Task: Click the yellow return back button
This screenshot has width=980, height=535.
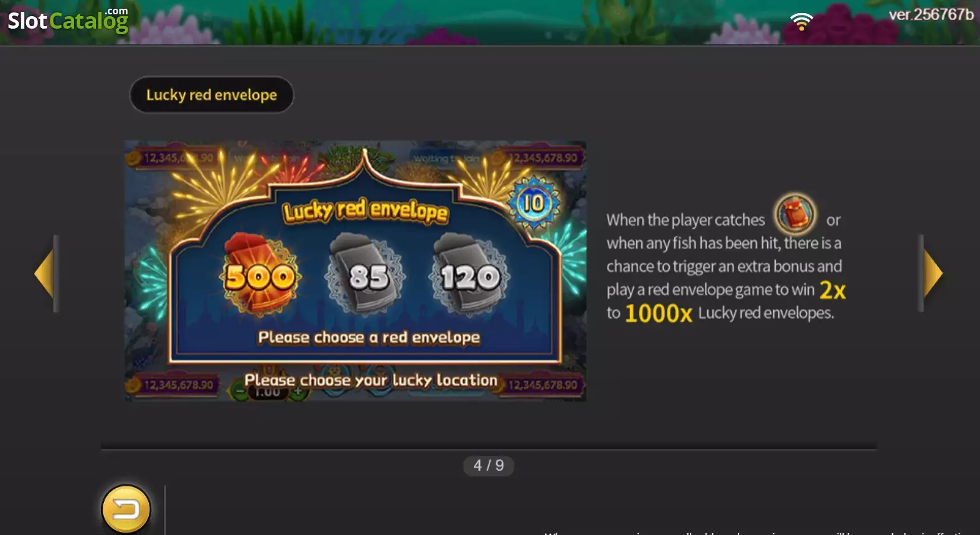Action: (x=126, y=509)
